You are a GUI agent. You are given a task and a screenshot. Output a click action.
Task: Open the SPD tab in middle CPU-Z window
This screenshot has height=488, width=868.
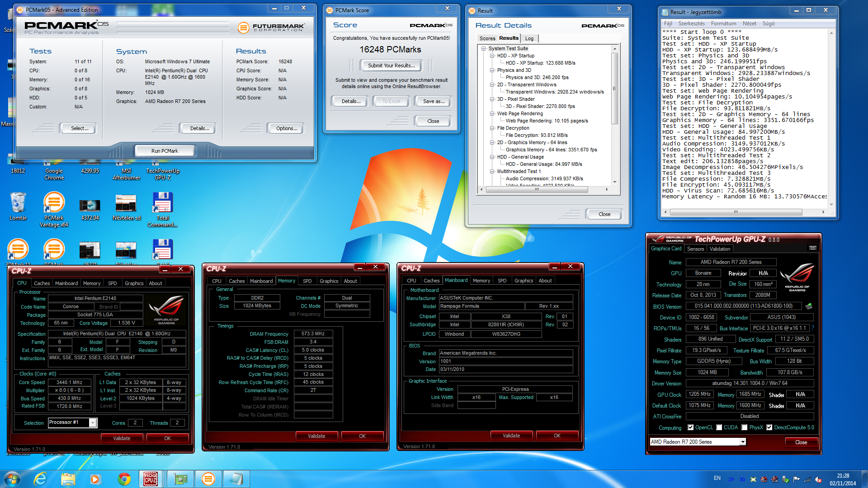pyautogui.click(x=307, y=281)
